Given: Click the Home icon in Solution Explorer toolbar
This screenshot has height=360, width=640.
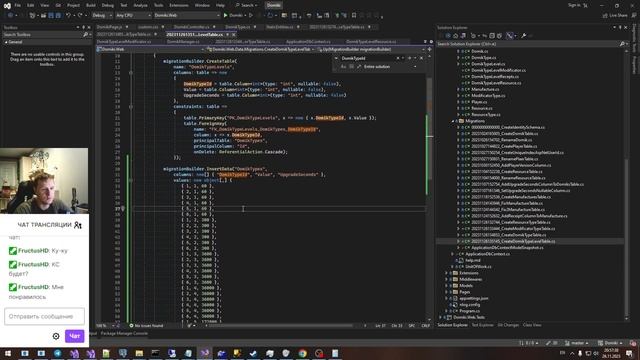Looking at the screenshot, I should click(456, 36).
